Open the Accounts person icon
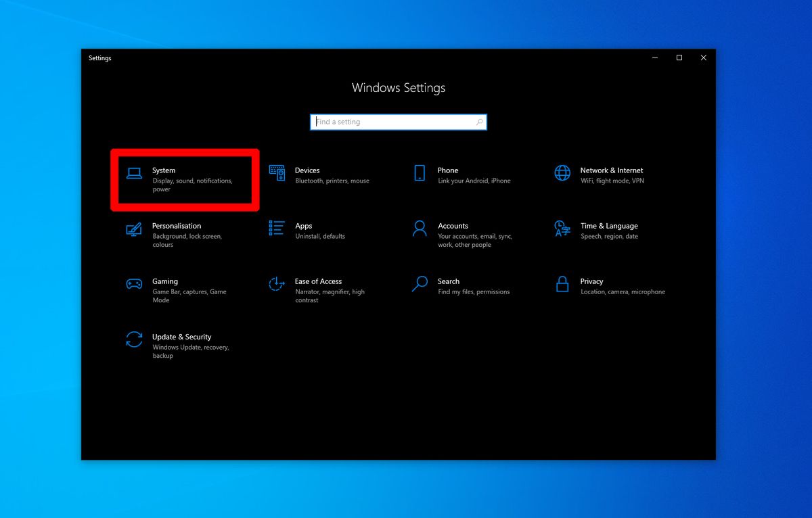Screen dimensions: 812x518 coord(420,229)
